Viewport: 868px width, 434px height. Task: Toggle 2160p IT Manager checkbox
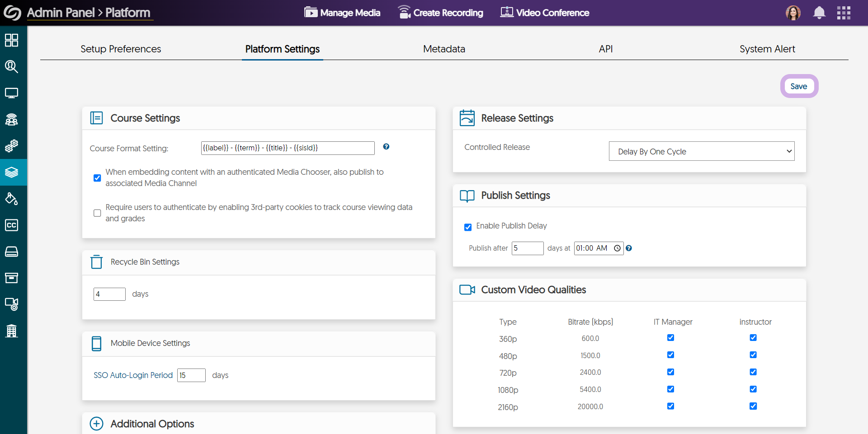click(x=670, y=406)
